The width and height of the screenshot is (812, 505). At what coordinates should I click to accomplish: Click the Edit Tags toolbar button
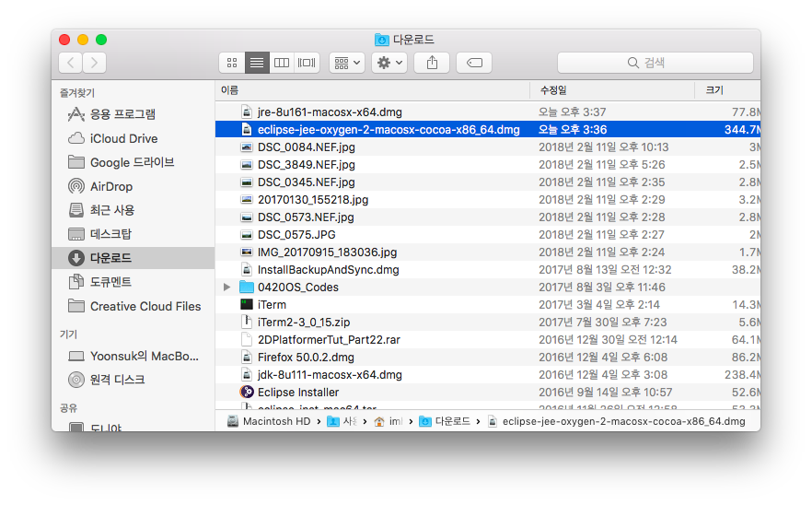474,63
